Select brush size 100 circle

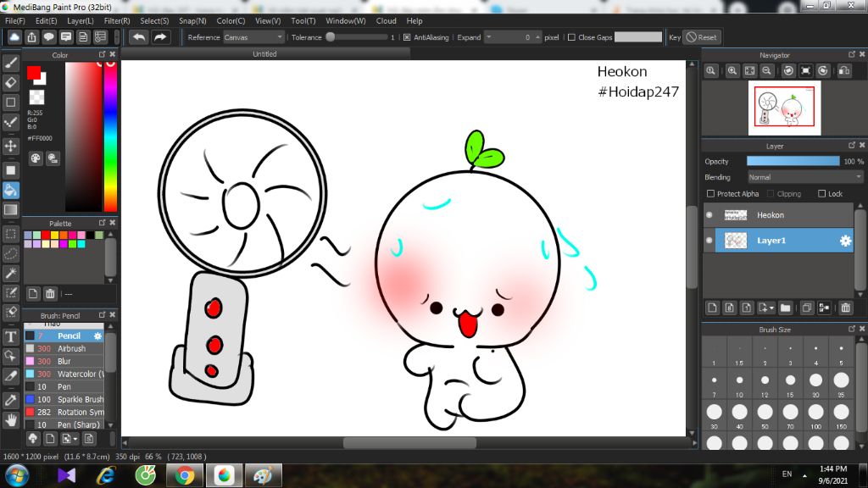tap(815, 412)
